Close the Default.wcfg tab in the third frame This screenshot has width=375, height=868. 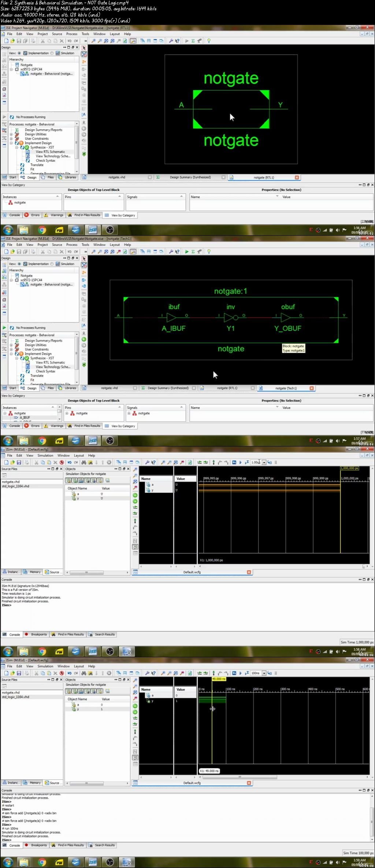(249, 572)
